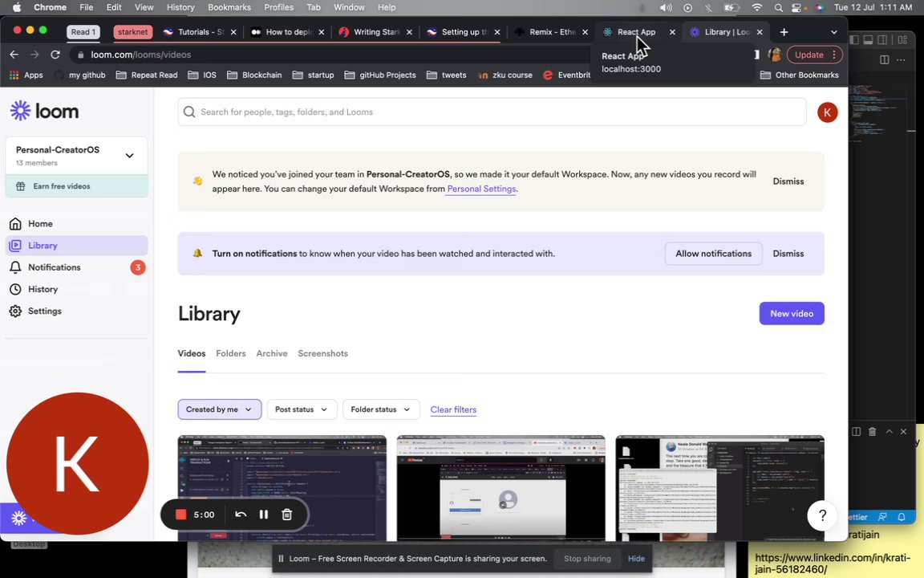Open the Bookmarks menu in the menu bar

229,7
